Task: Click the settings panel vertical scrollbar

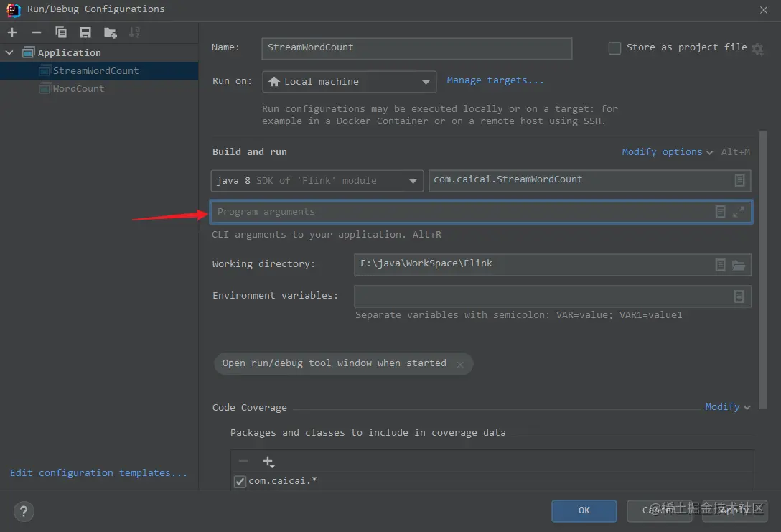Action: pyautogui.click(x=762, y=270)
